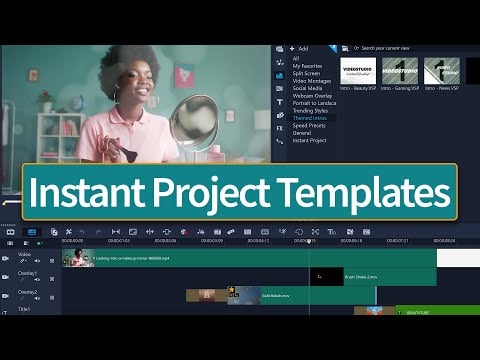The height and width of the screenshot is (360, 480).
Task: Open Instant Project category
Action: (x=309, y=140)
